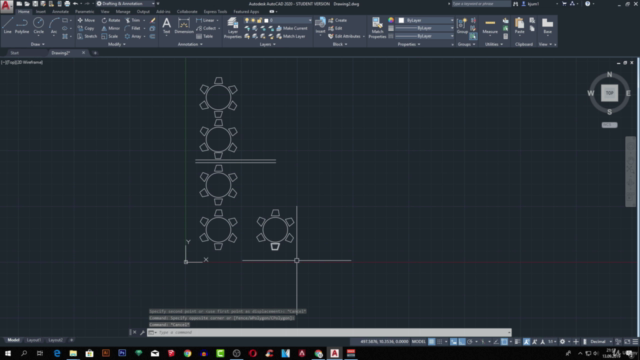The height and width of the screenshot is (360, 640).
Task: Click Make Current layer button
Action: click(x=291, y=28)
